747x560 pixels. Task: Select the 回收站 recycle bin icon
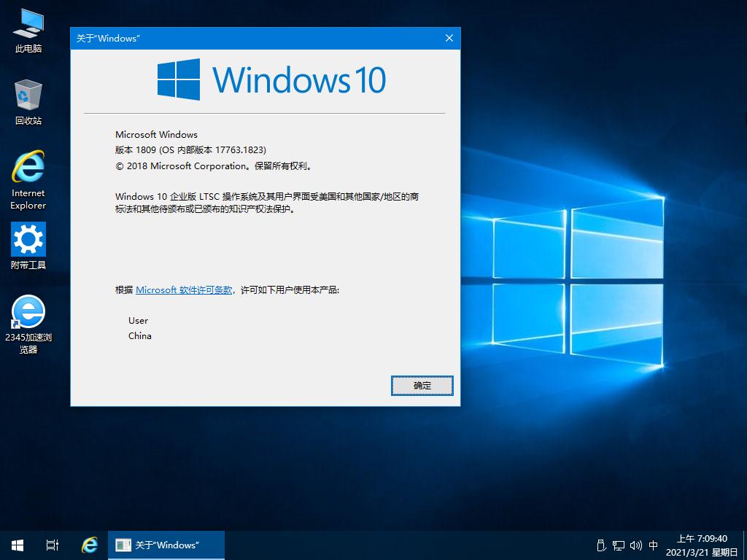point(28,102)
